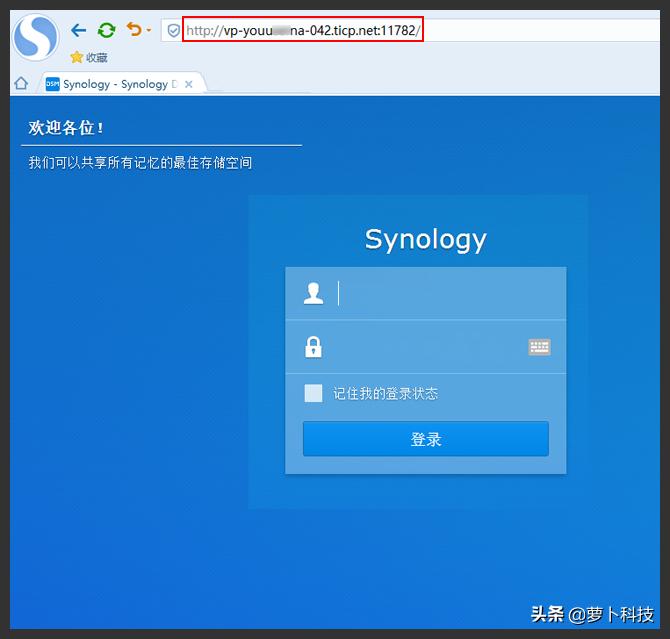Image resolution: width=670 pixels, height=639 pixels.
Task: Click the 我们可以共享所有记忆的最佳存储空间 text
Action: click(140, 162)
